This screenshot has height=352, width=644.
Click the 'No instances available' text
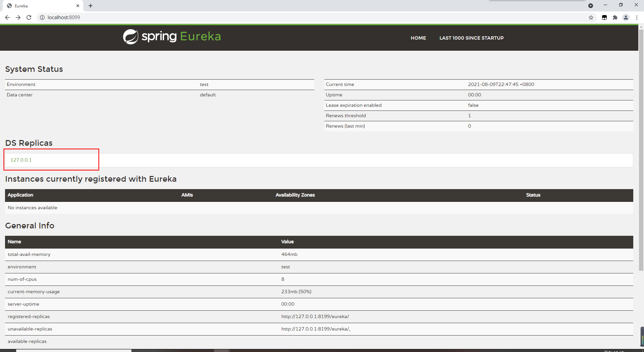33,208
